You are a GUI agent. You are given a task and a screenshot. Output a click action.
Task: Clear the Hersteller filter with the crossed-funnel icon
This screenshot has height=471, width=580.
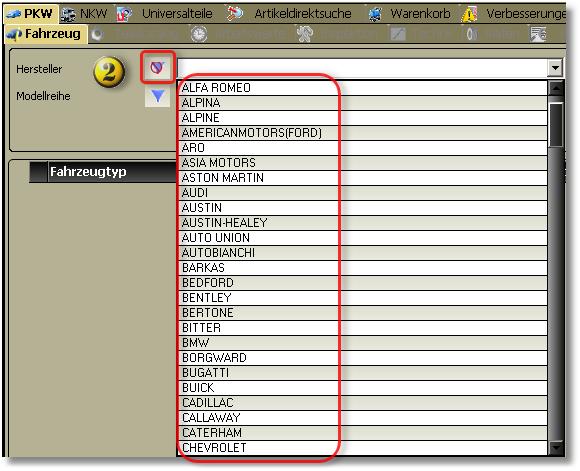coord(157,67)
